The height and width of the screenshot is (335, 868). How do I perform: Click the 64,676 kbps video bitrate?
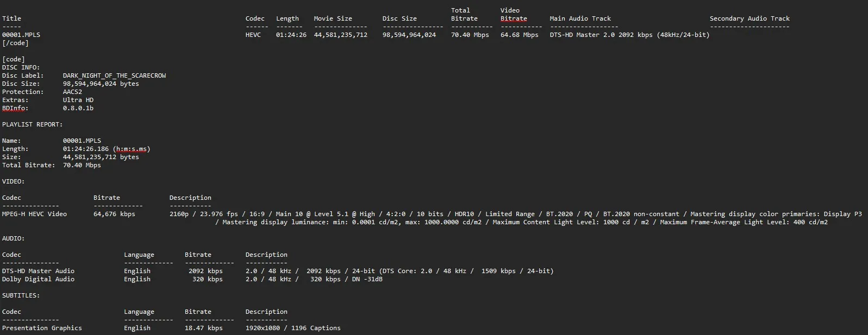click(x=114, y=214)
